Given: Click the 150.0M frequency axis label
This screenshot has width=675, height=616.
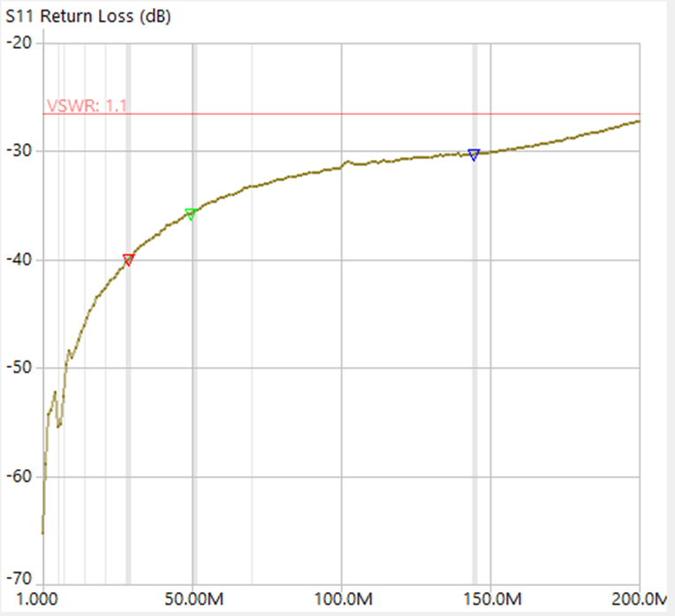Looking at the screenshot, I should pos(489,598).
